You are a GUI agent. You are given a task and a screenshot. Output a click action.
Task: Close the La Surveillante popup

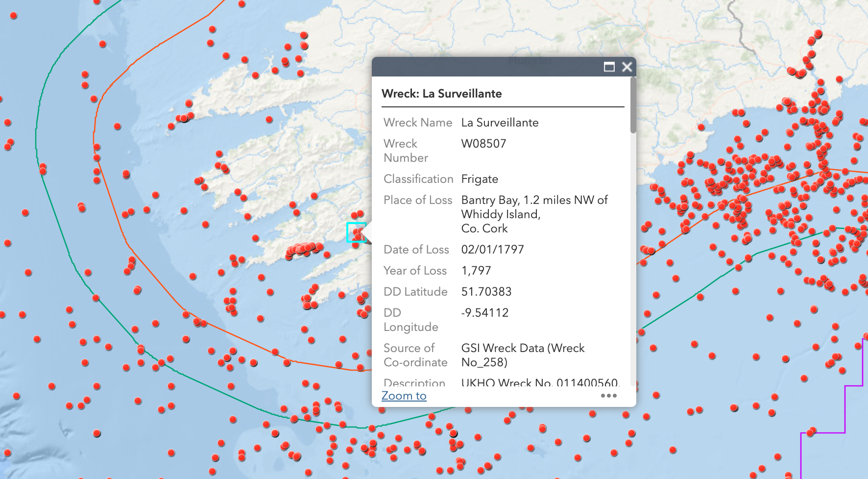627,67
